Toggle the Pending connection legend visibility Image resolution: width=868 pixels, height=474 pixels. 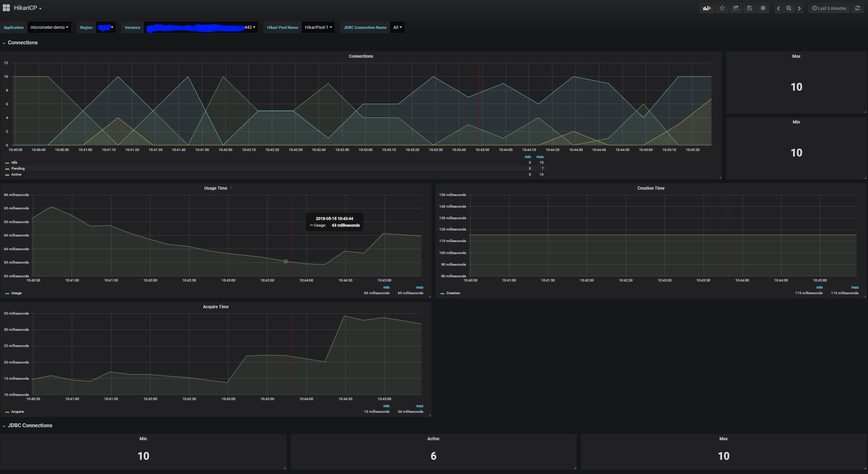click(16, 168)
